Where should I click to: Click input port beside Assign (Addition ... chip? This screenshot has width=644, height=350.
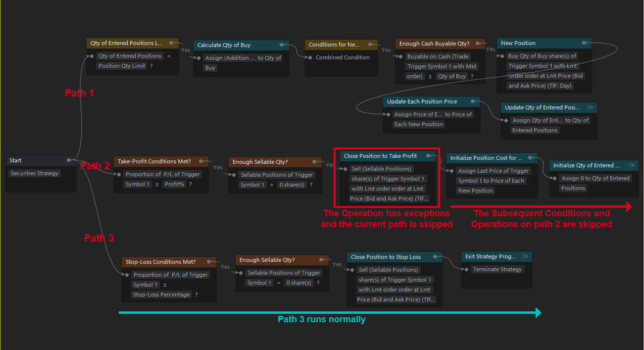[x=198, y=58]
